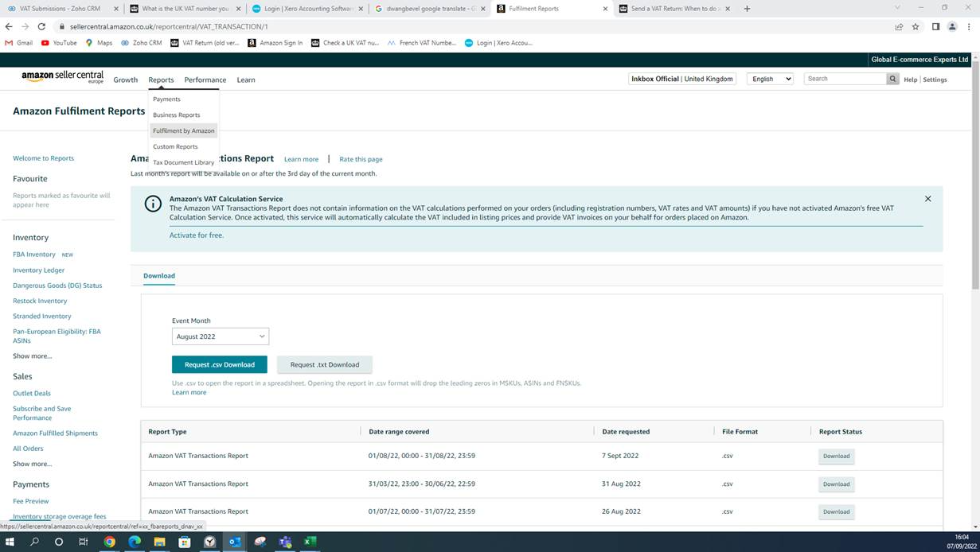Open the FBA Inventory sidebar link

(34, 255)
